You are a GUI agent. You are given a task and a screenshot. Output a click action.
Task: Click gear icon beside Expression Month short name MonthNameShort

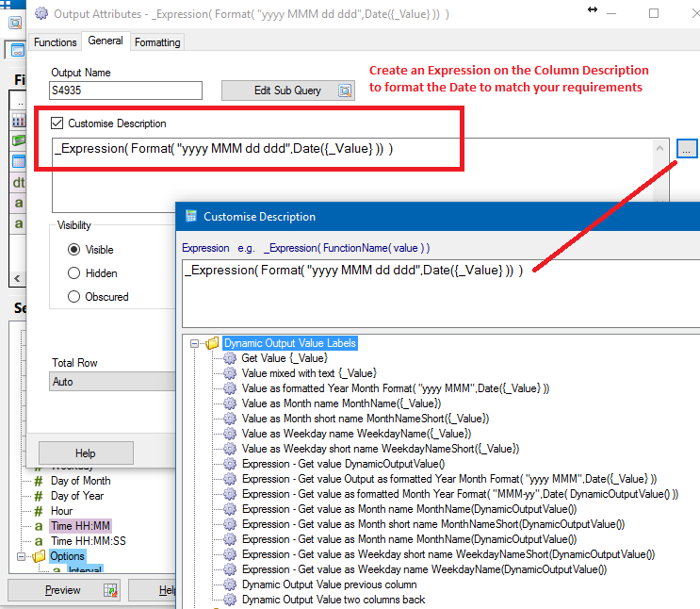(x=230, y=524)
